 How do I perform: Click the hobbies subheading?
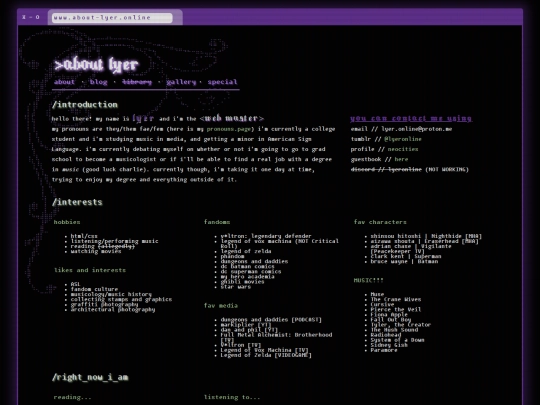[67, 222]
